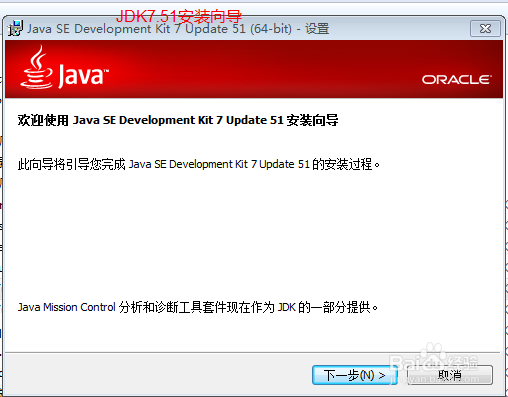The image size is (508, 397).
Task: Click the heading 欢迎使用 Java SE Development Kit 7 Update 51 安装向导
Action: coord(178,120)
